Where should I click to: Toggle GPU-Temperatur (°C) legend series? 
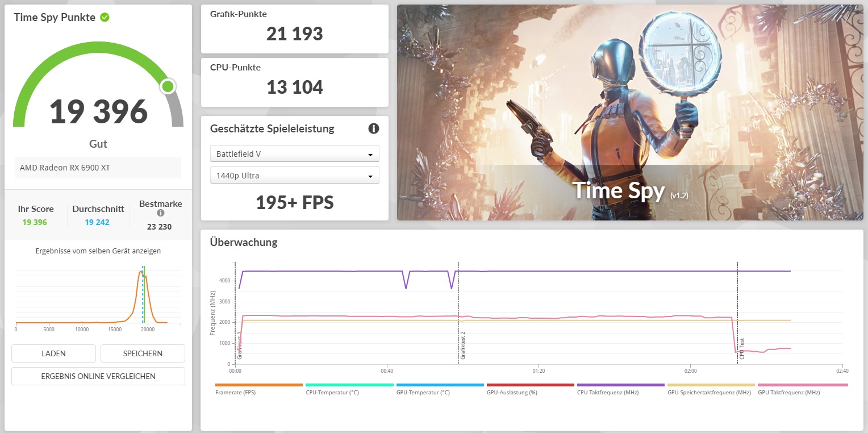[440, 389]
